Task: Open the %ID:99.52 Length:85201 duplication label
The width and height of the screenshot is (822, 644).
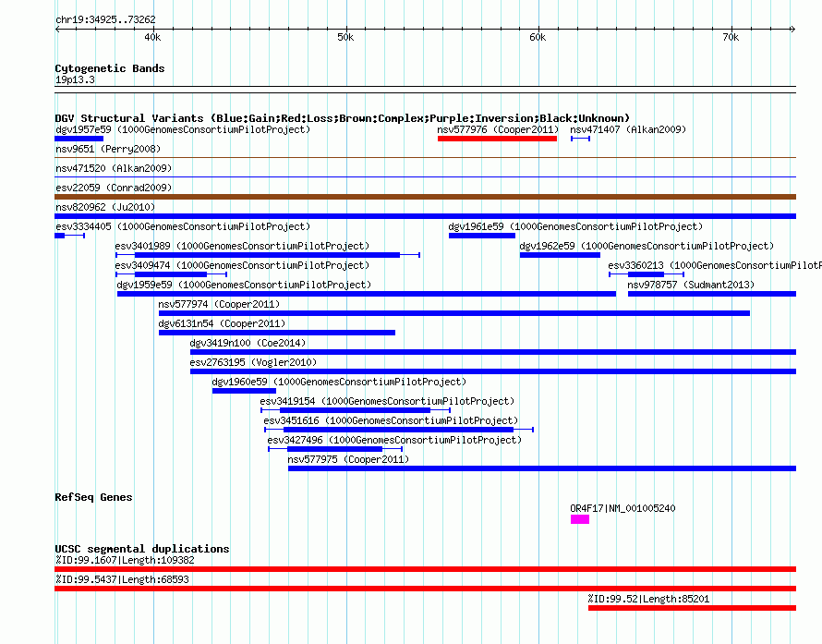Action: click(x=648, y=599)
